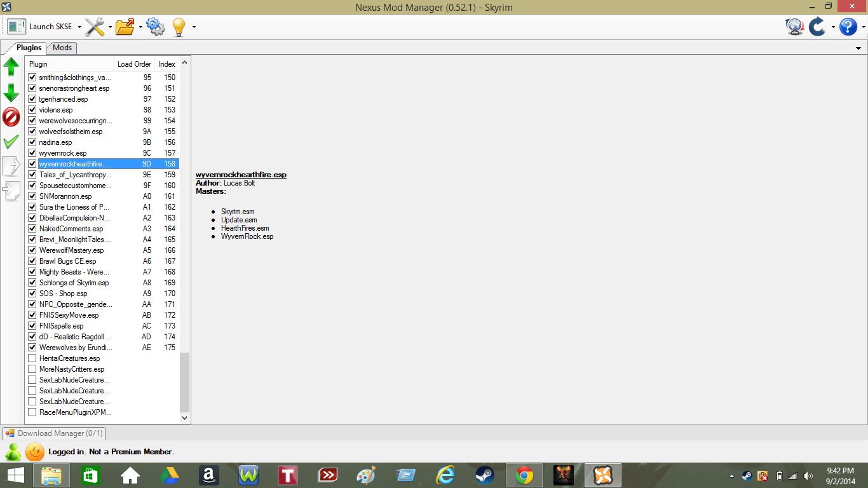Click the plugin list scrollbar thumb
868x488 pixels.
point(185,383)
